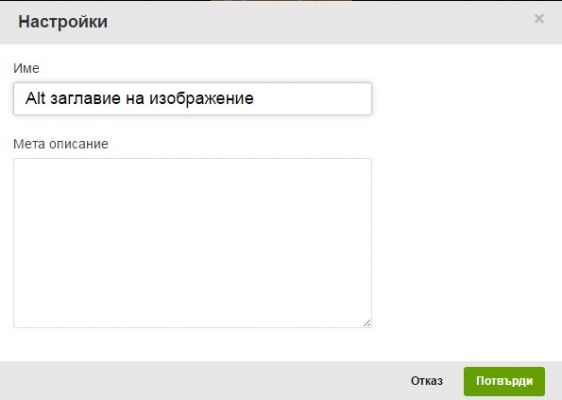Click the word 'Alt' in name field
562x400 pixels.
pyautogui.click(x=35, y=98)
